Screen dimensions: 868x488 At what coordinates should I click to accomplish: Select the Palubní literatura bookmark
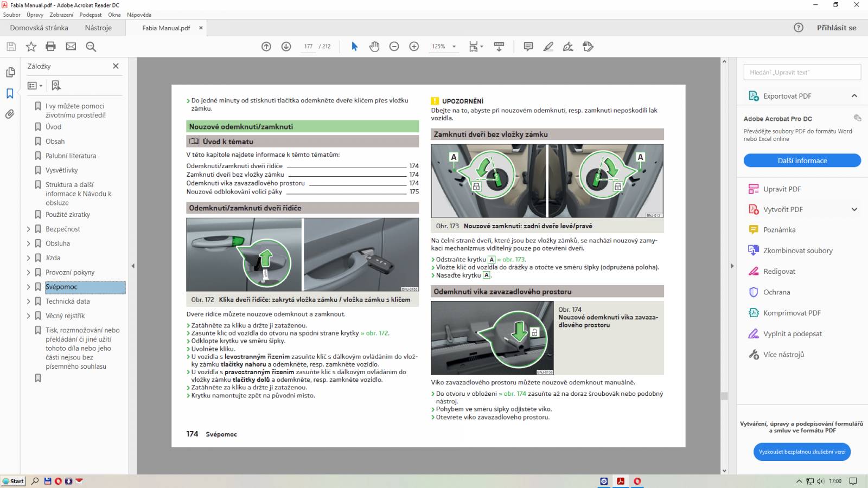(x=71, y=156)
